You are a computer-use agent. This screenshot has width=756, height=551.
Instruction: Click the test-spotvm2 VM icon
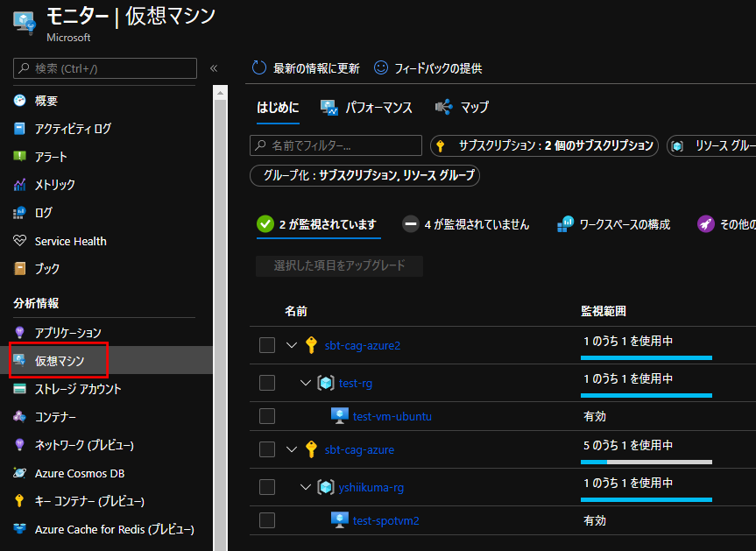339,519
